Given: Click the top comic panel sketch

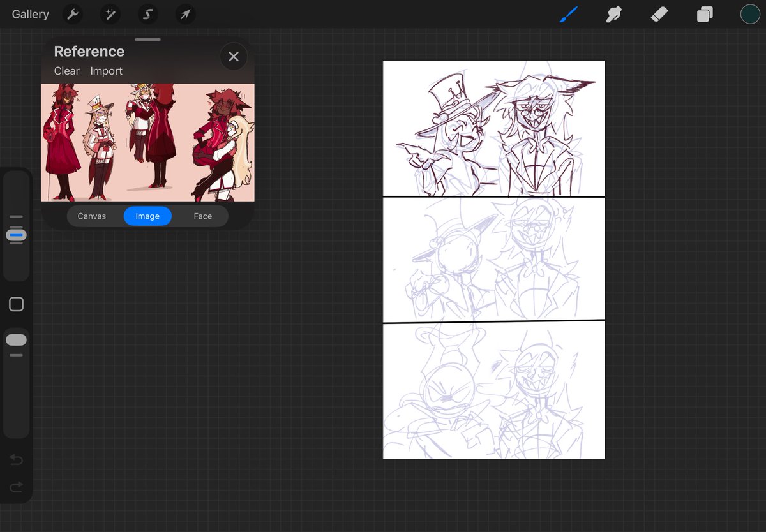Looking at the screenshot, I should tap(493, 128).
